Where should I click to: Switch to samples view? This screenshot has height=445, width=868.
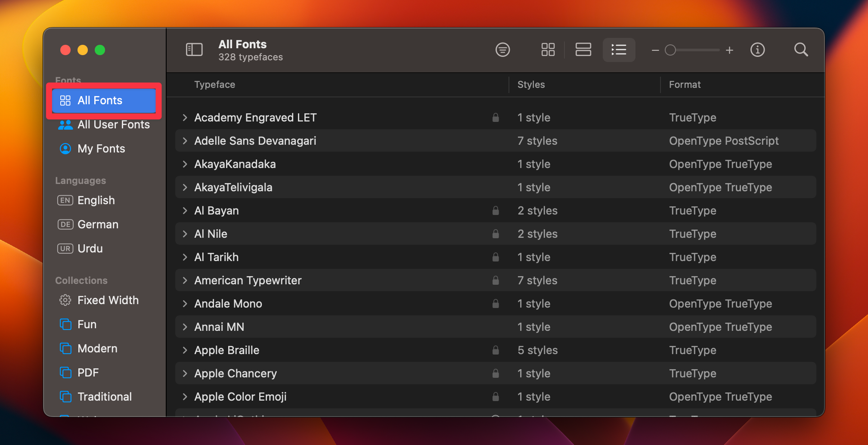tap(583, 50)
